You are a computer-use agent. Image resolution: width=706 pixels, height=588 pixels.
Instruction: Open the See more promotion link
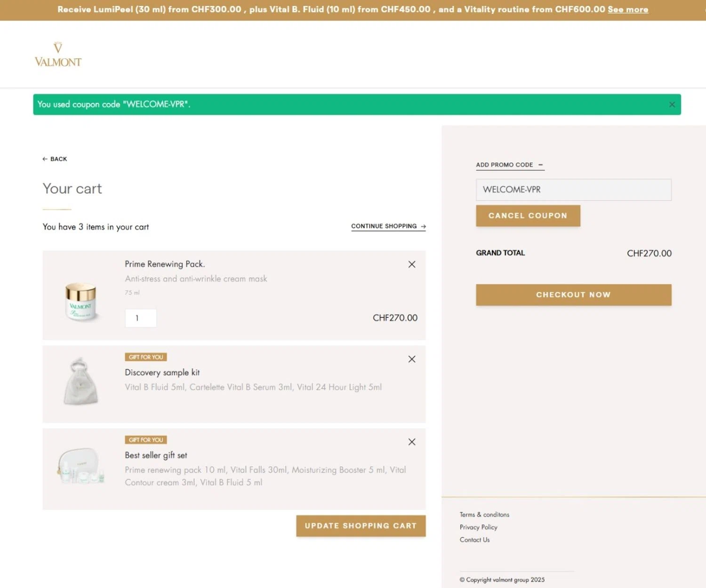(628, 9)
